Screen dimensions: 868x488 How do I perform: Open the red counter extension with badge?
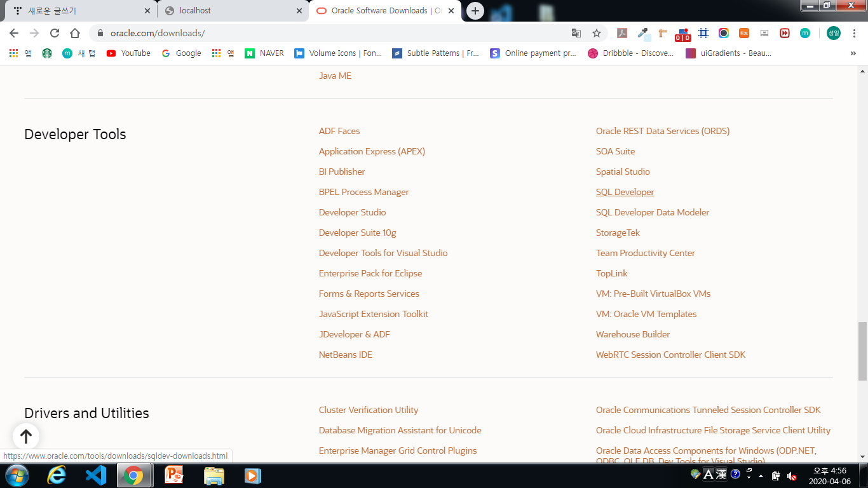683,34
